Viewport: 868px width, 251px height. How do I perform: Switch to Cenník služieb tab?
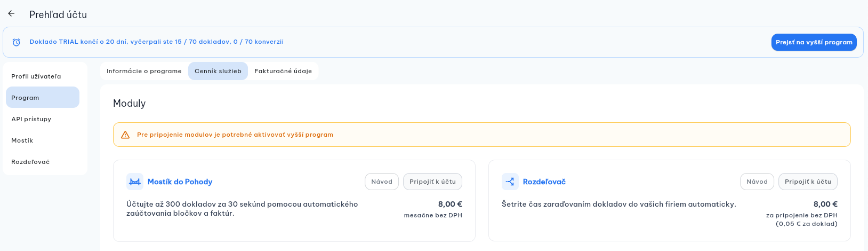[x=218, y=71]
